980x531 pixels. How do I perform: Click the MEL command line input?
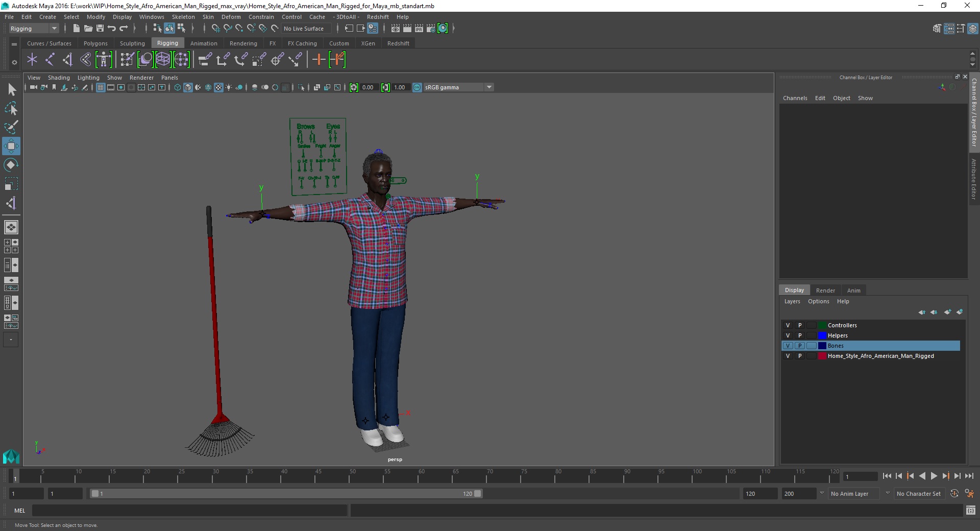(189, 511)
